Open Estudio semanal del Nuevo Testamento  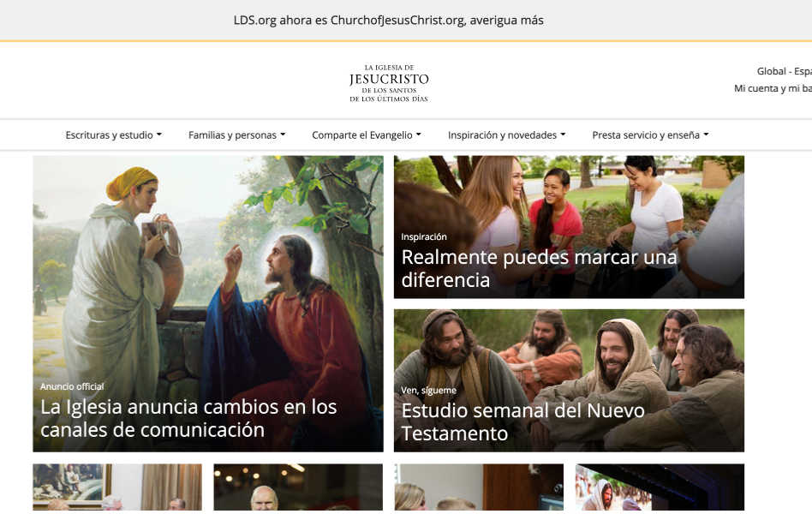[x=523, y=421]
